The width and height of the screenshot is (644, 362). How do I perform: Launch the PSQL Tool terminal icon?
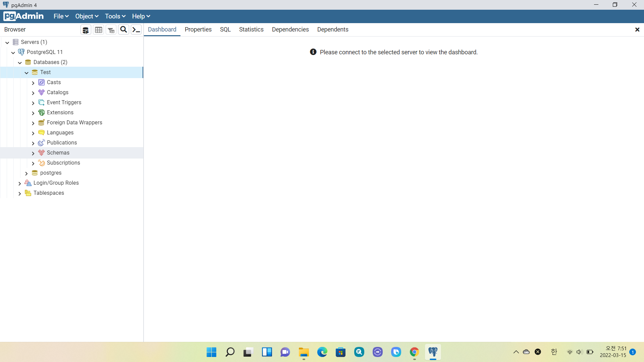136,30
